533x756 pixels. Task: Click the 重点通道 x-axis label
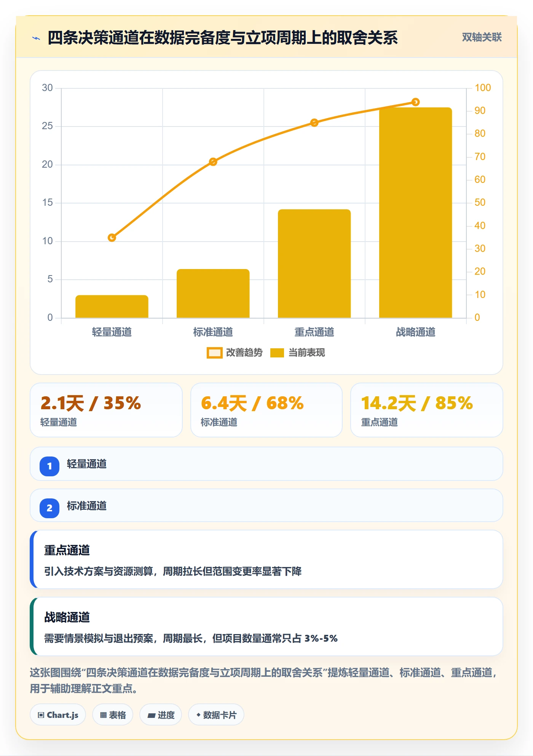314,332
